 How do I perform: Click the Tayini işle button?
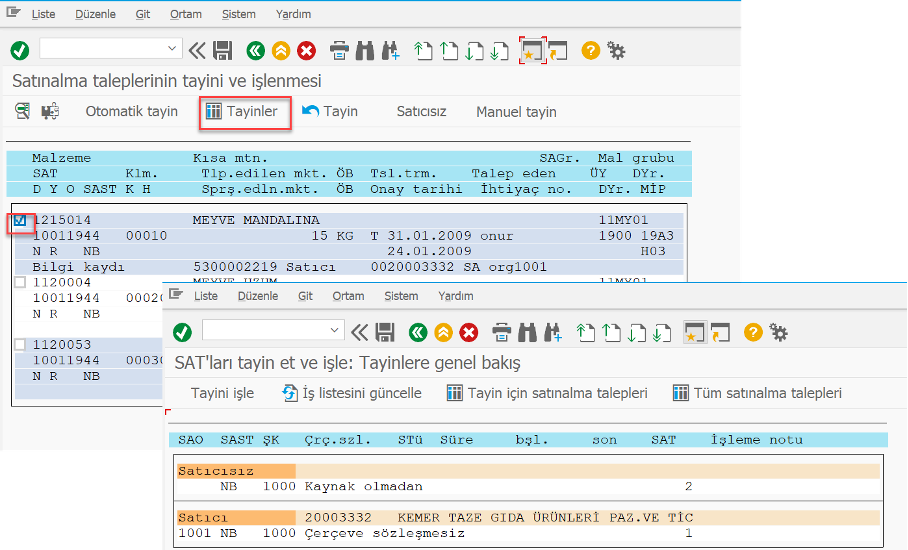pos(222,393)
